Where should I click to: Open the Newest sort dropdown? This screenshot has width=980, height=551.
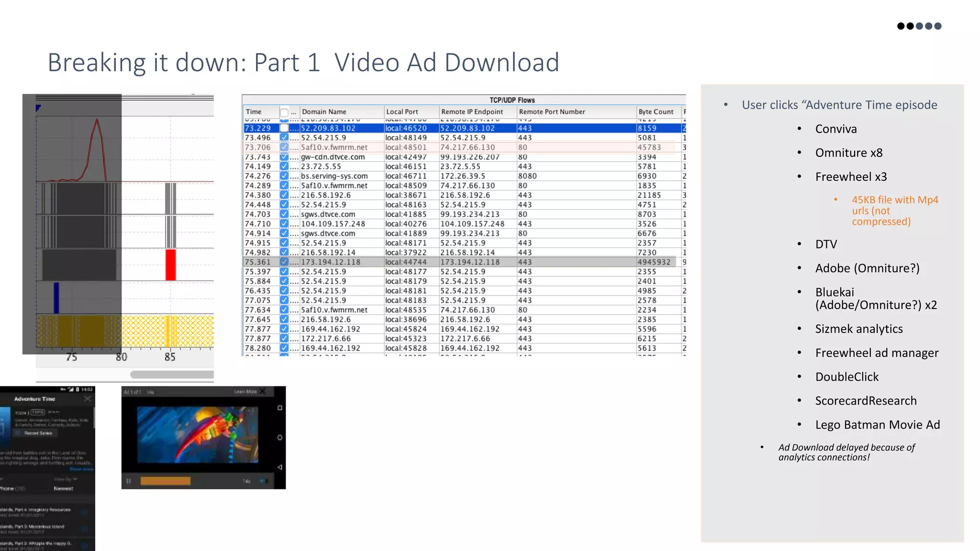tap(63, 488)
